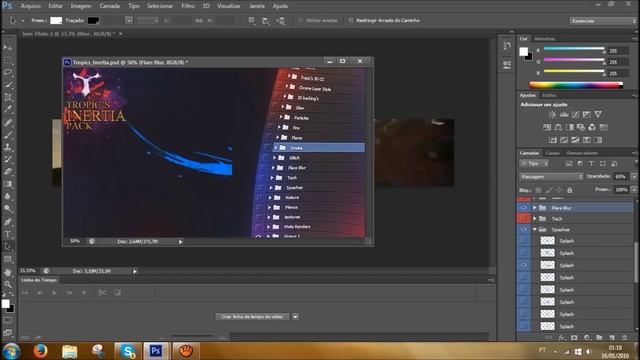Click Criar linha de tempo de vídeo

point(252,317)
